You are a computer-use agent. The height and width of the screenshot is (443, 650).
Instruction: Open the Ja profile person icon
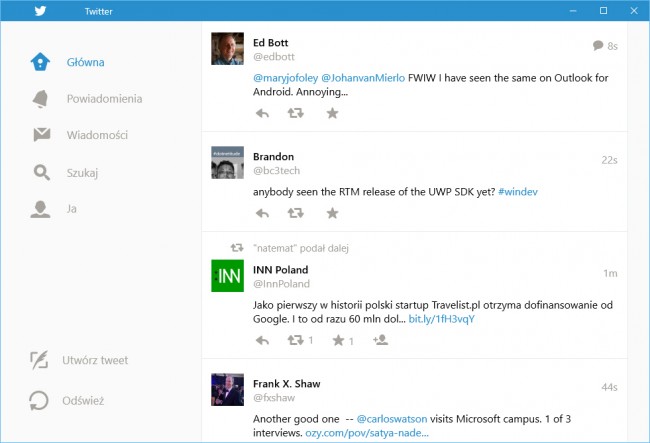40,209
